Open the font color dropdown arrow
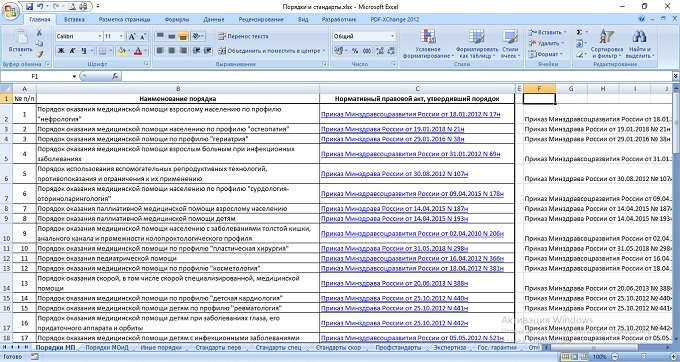 146,51
